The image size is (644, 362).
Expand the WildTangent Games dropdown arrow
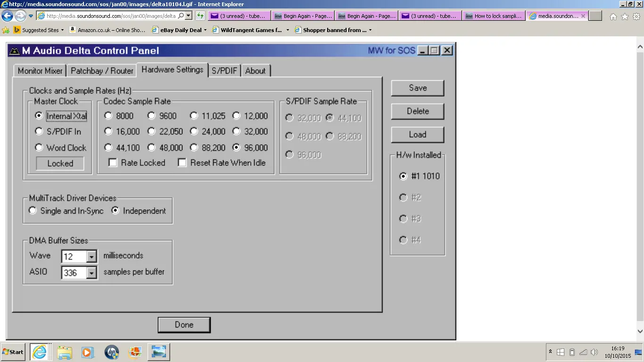(288, 30)
